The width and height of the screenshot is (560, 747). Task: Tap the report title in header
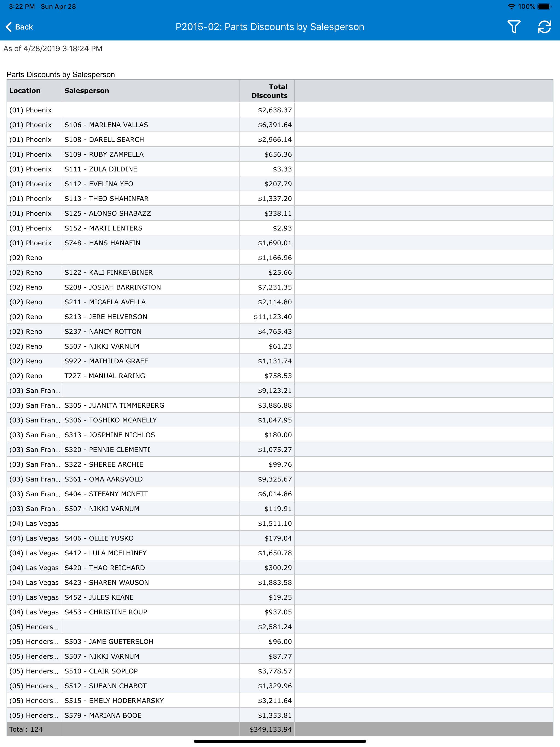click(270, 27)
